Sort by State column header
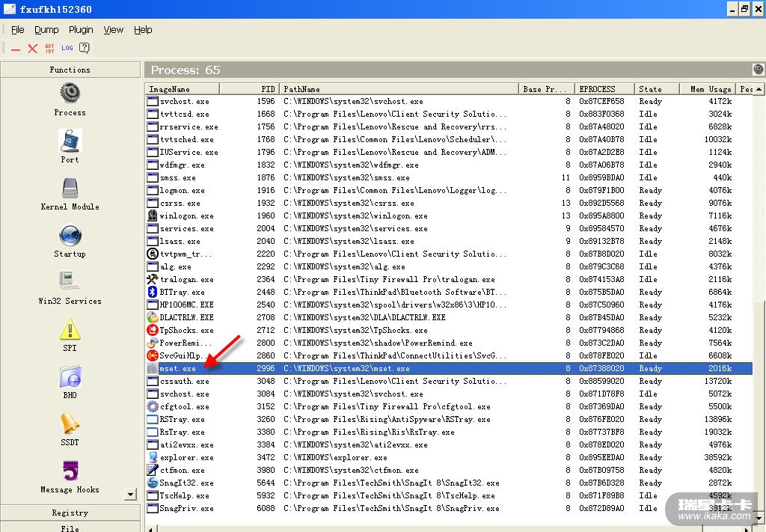This screenshot has height=532, width=766. (x=657, y=89)
